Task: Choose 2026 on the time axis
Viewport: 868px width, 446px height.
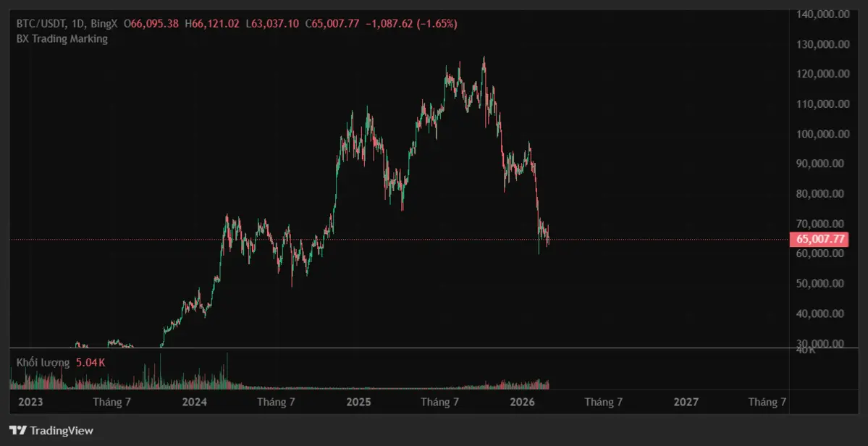Action: [522, 402]
